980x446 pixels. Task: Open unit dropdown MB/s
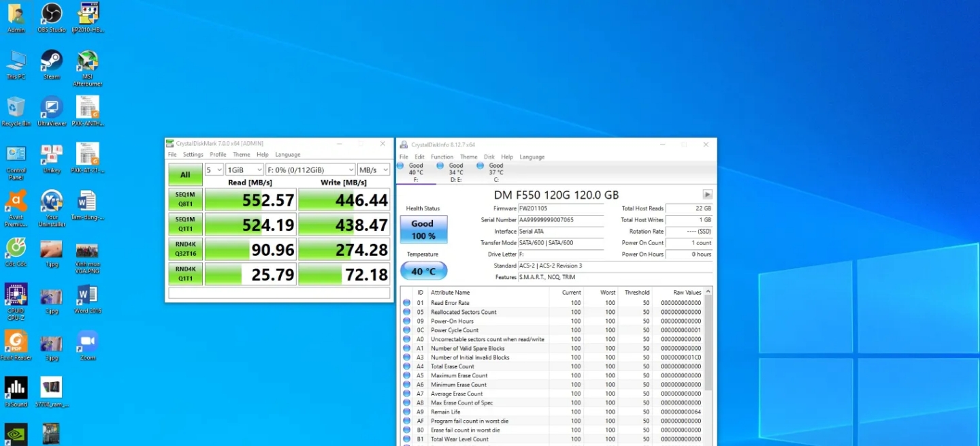(x=374, y=170)
